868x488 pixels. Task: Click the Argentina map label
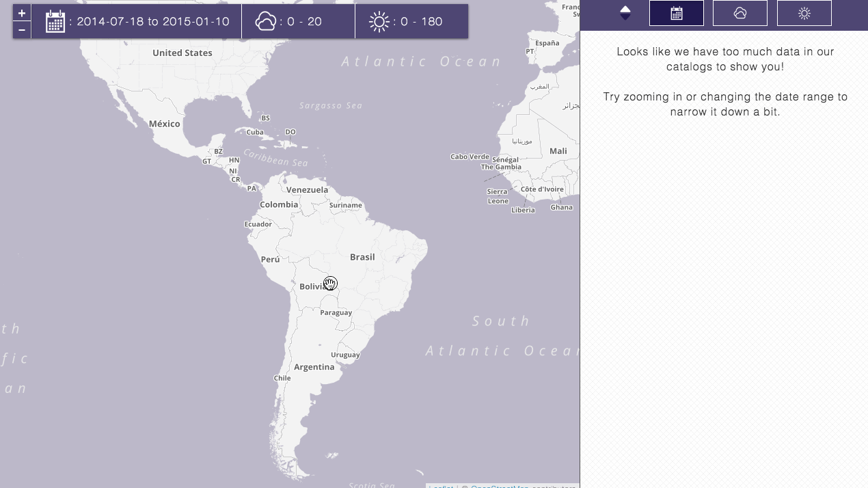tap(314, 367)
